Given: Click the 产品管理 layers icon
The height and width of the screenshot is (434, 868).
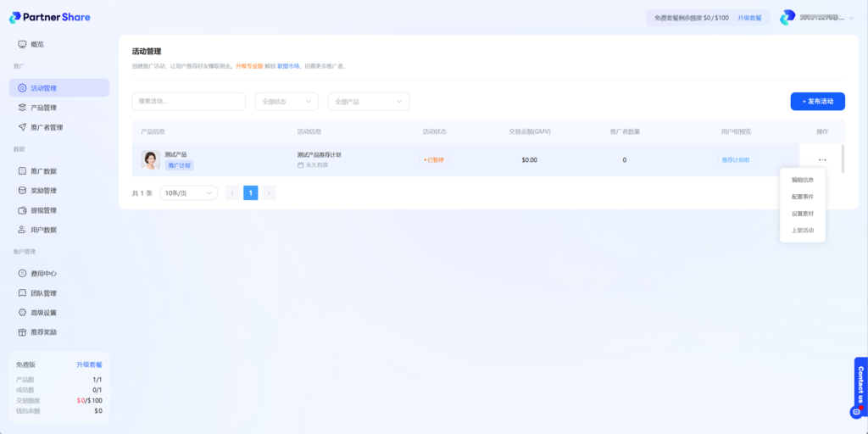Looking at the screenshot, I should point(22,108).
